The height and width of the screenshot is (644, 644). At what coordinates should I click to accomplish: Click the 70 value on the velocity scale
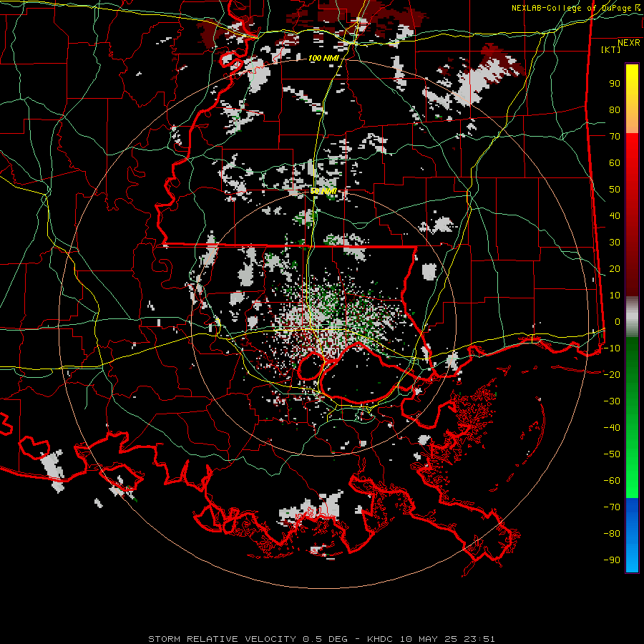click(x=615, y=137)
